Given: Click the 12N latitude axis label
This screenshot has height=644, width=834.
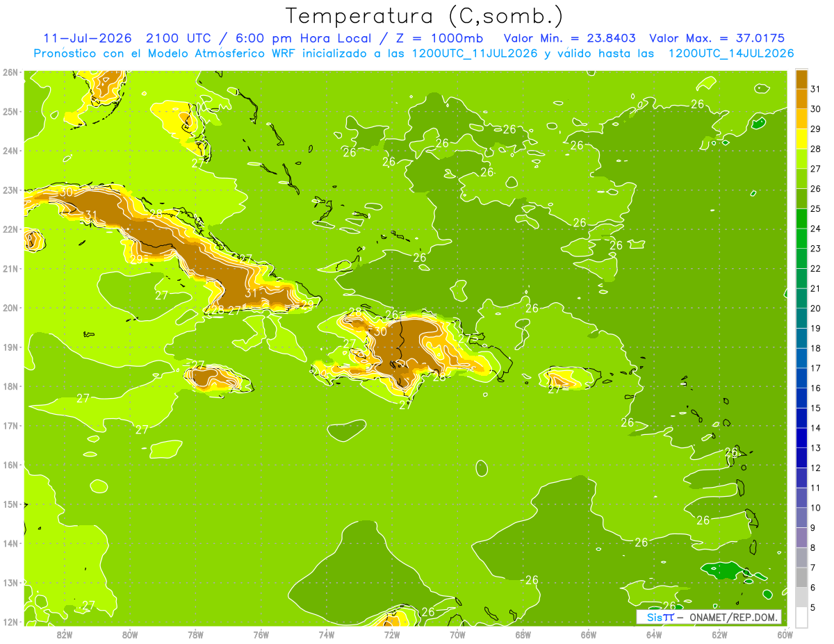Looking at the screenshot, I should coord(10,622).
